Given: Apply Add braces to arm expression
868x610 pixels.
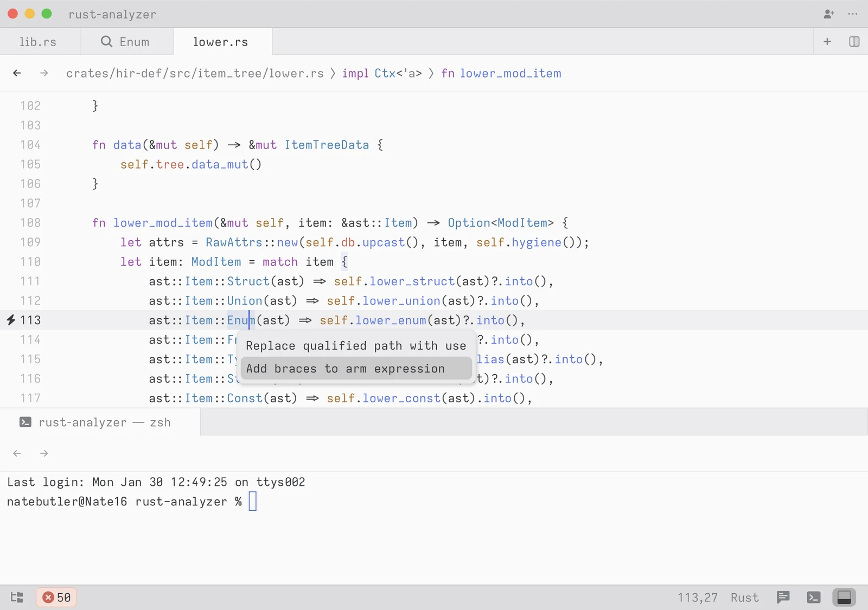Looking at the screenshot, I should (345, 368).
